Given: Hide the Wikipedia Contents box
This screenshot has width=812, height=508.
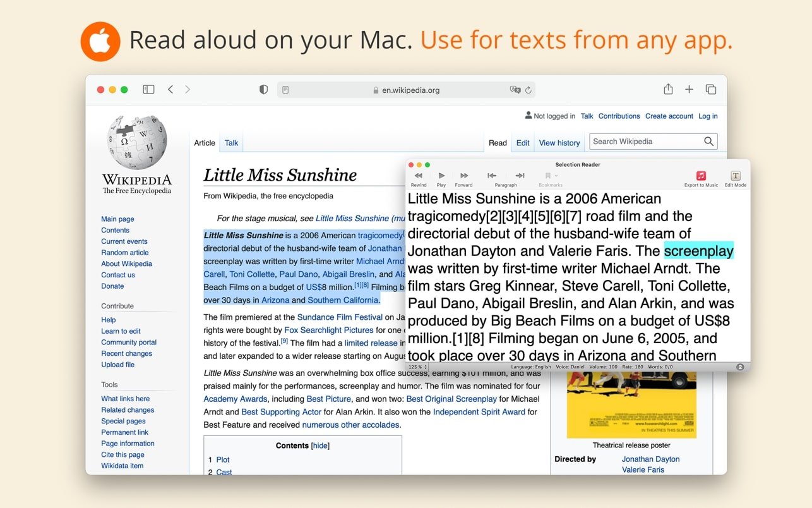Looking at the screenshot, I should [x=320, y=445].
